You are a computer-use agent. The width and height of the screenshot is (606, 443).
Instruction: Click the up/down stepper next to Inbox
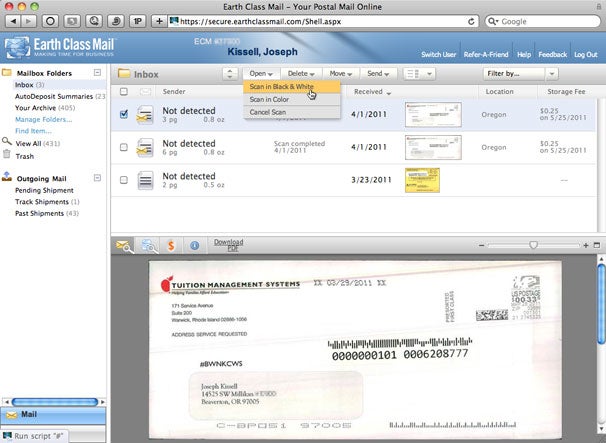click(x=230, y=73)
